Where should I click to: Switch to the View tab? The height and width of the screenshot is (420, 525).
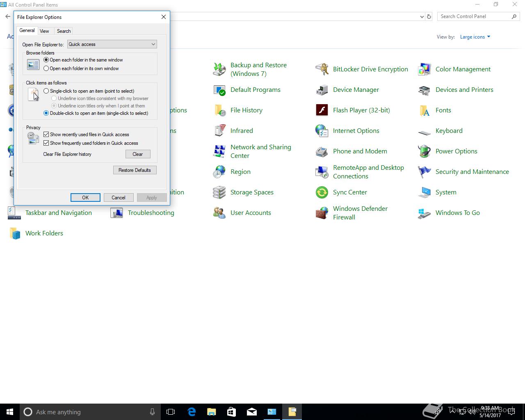click(x=44, y=31)
